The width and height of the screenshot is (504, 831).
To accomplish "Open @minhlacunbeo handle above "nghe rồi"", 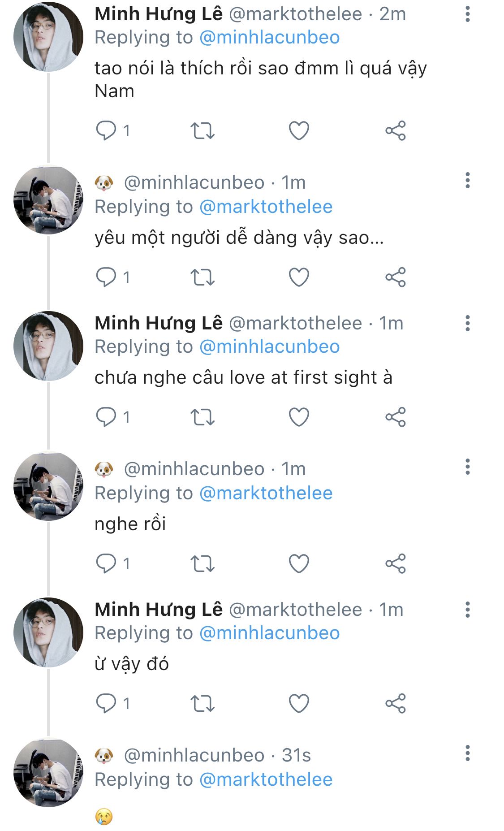I will coord(194,469).
